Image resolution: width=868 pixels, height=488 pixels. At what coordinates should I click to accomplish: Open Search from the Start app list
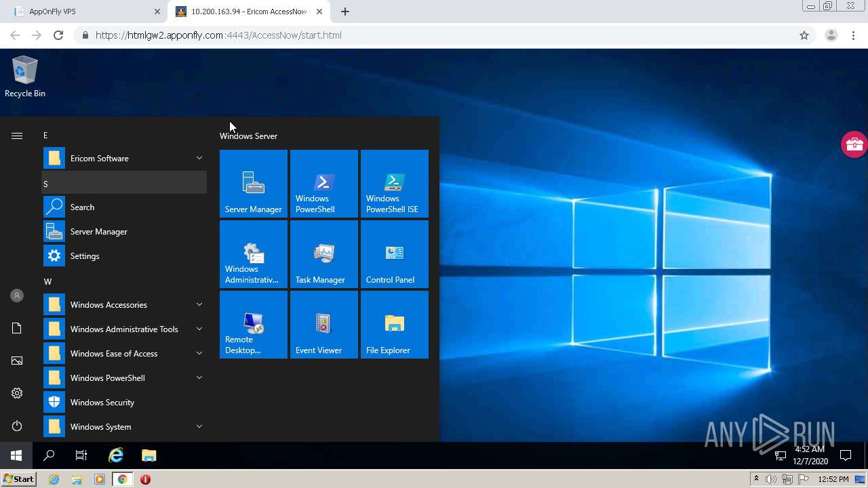click(x=125, y=207)
